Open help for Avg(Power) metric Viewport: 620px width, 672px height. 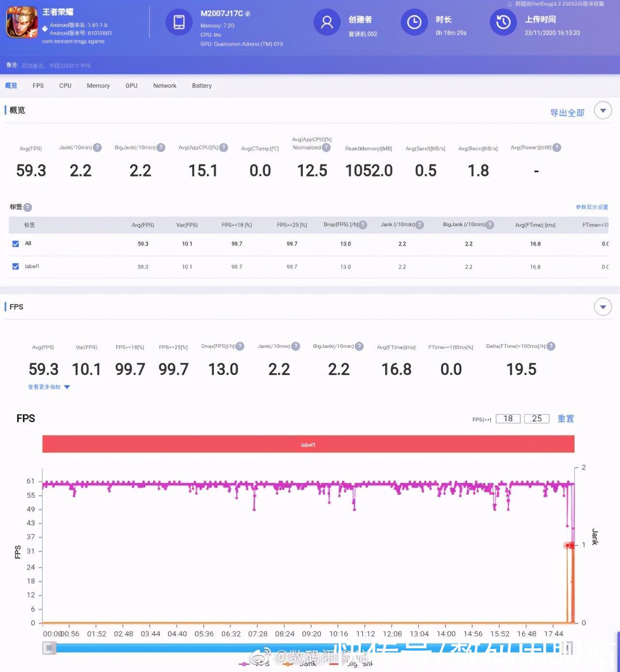pos(557,147)
